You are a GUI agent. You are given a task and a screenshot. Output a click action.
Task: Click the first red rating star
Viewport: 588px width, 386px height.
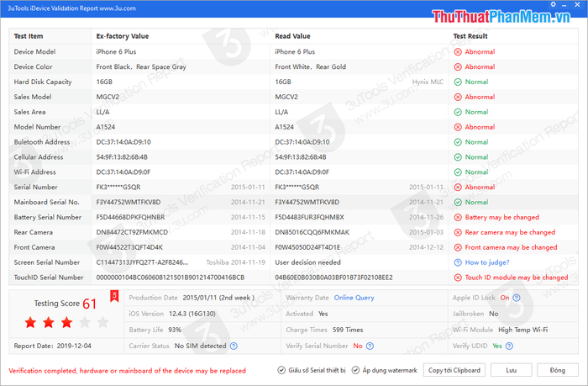[30, 322]
